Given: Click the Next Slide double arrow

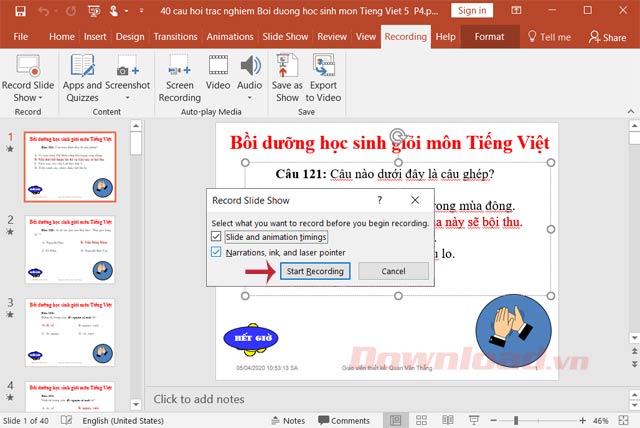Looking at the screenshot, I should pyautogui.click(x=634, y=364).
